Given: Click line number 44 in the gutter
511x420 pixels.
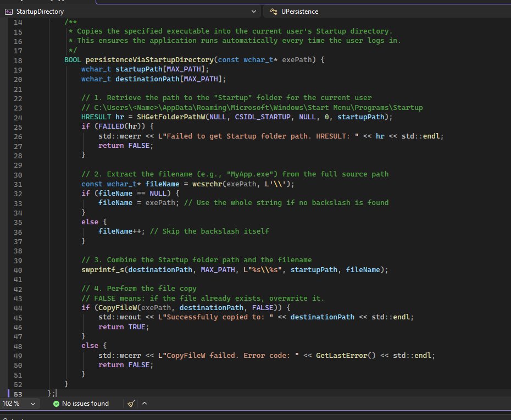Looking at the screenshot, I should pyautogui.click(x=18, y=308).
